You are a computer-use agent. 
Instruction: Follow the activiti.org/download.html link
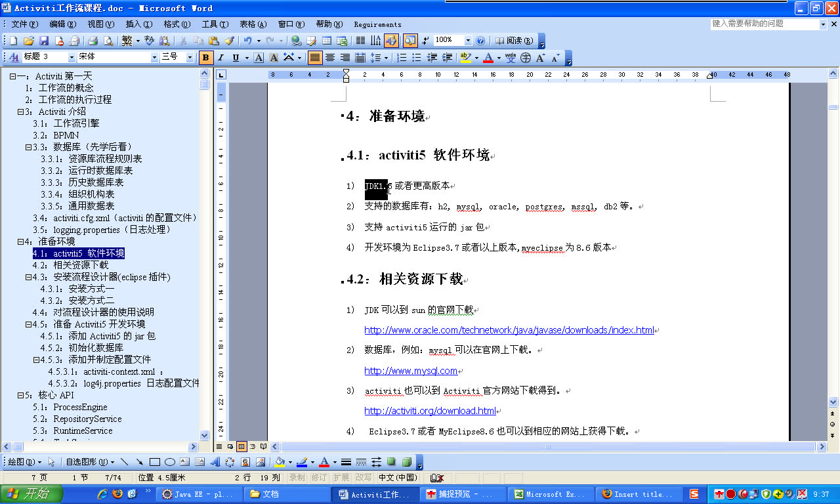(430, 411)
